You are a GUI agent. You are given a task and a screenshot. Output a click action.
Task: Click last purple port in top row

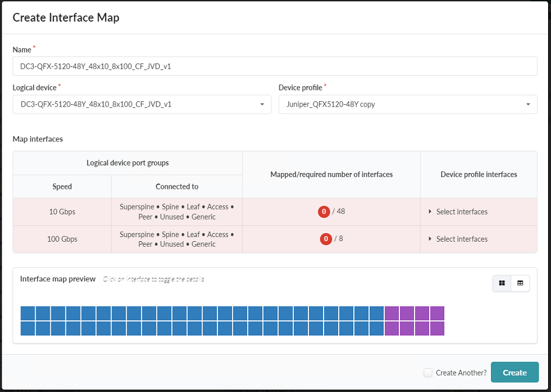437,313
